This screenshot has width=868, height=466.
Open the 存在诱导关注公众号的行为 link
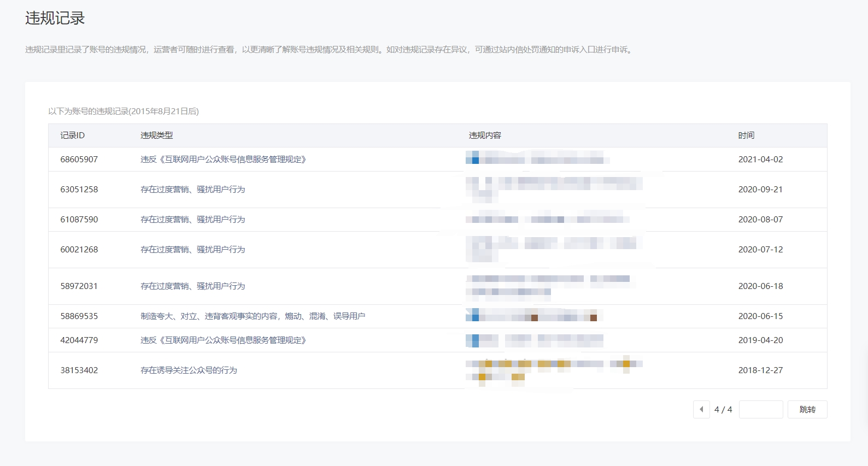[189, 370]
